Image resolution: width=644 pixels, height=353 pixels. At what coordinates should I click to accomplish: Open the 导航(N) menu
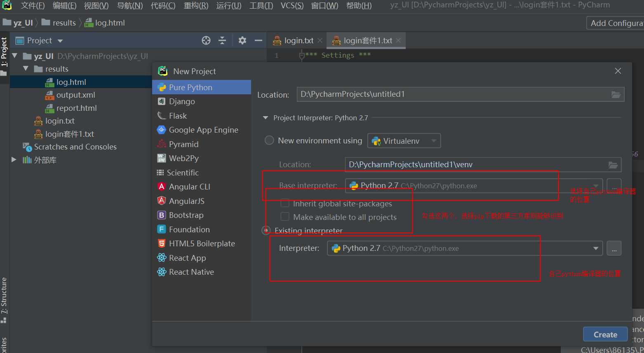click(130, 6)
